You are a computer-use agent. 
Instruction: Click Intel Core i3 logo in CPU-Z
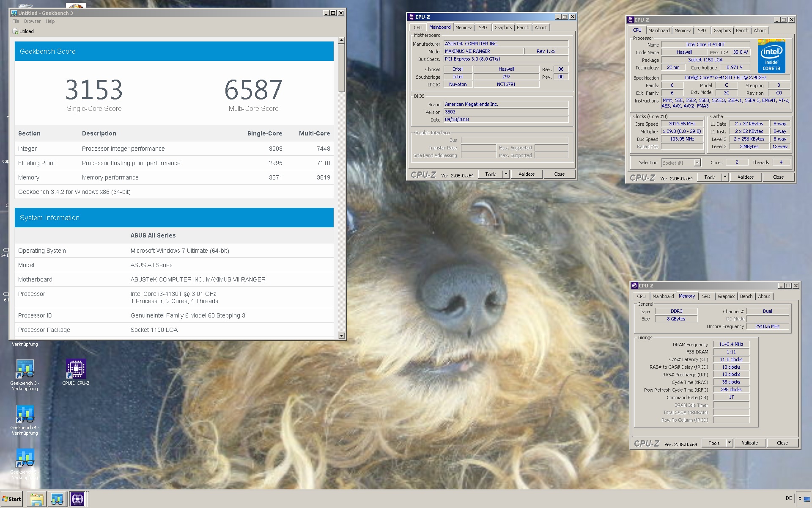[771, 57]
